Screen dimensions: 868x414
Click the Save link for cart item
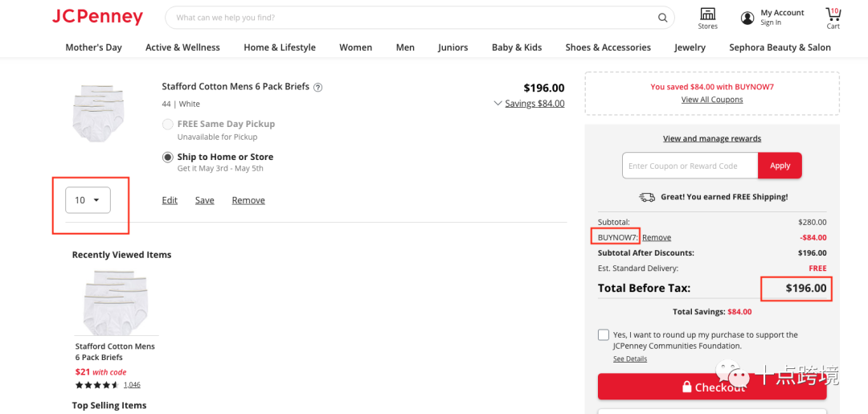(204, 200)
